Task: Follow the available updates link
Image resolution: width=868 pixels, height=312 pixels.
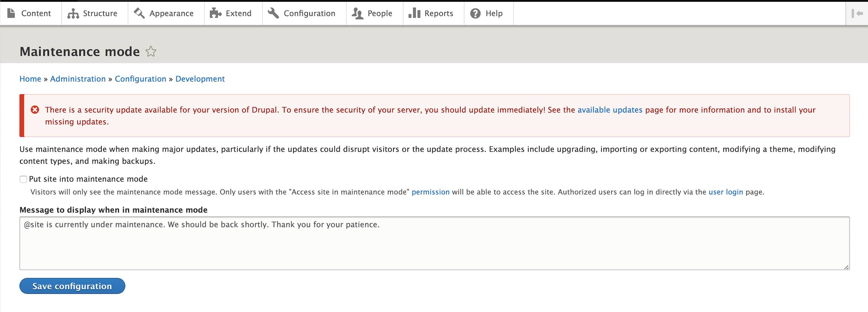Action: (610, 110)
